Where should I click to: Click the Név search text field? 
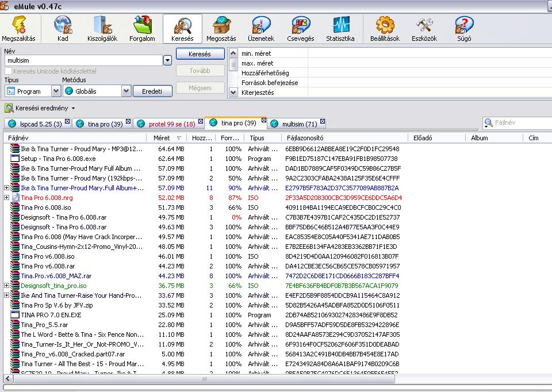(84, 60)
